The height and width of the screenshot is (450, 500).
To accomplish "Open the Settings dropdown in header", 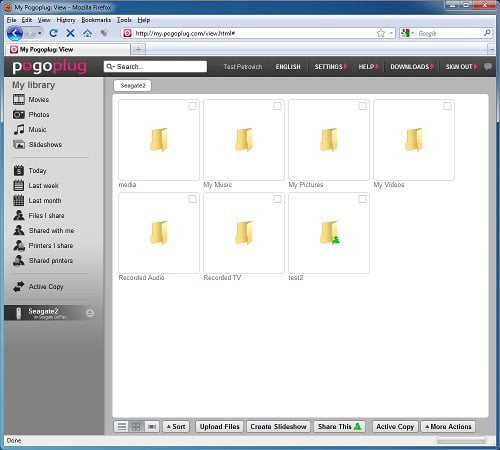I will [x=331, y=67].
